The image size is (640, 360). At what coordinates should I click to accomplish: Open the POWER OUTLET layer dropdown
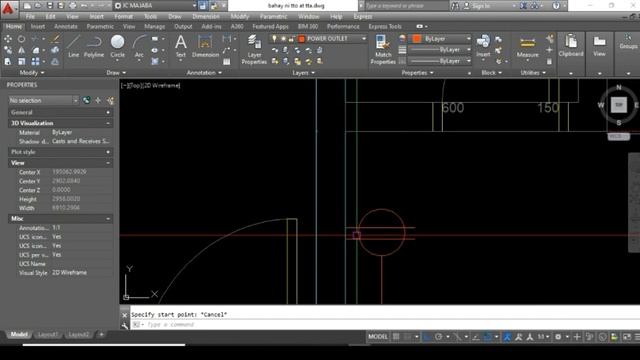[x=364, y=38]
